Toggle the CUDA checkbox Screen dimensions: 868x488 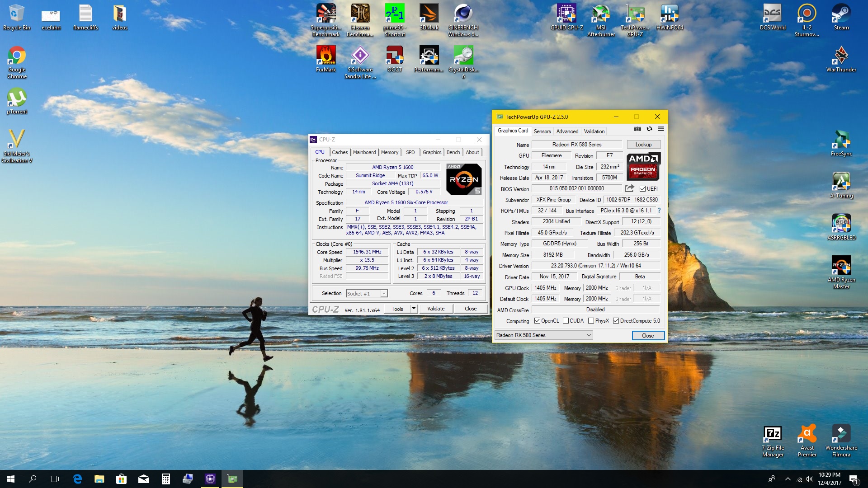566,321
